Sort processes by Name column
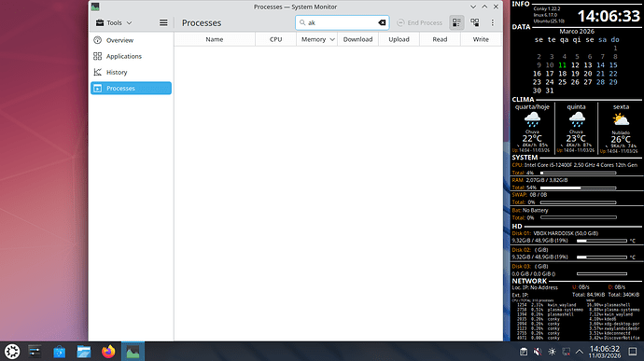 [215, 39]
